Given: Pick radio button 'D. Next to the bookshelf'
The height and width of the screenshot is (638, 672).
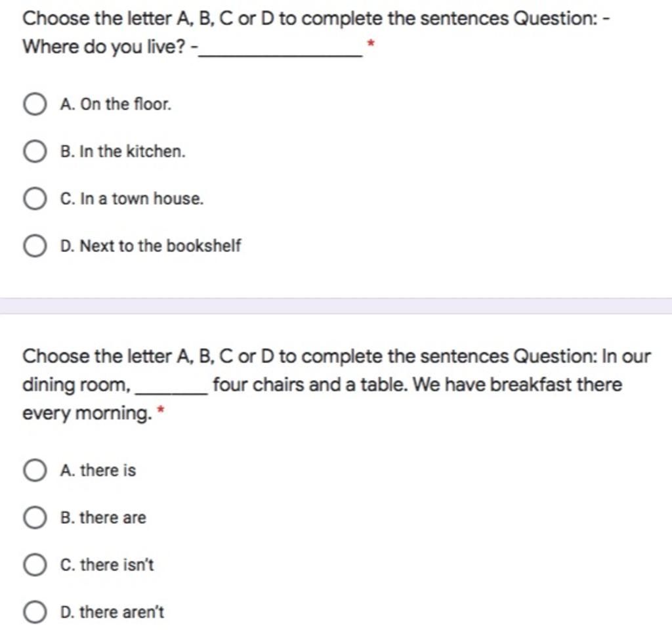Looking at the screenshot, I should 35,245.
